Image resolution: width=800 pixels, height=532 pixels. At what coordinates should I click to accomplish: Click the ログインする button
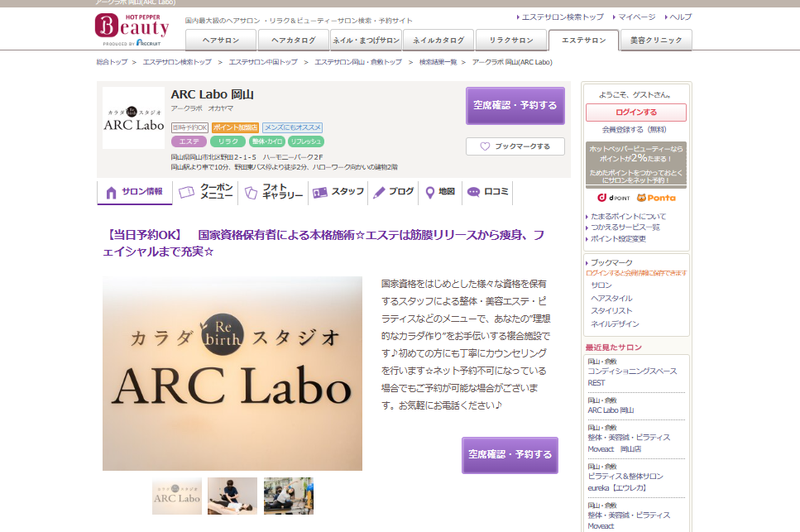[635, 113]
